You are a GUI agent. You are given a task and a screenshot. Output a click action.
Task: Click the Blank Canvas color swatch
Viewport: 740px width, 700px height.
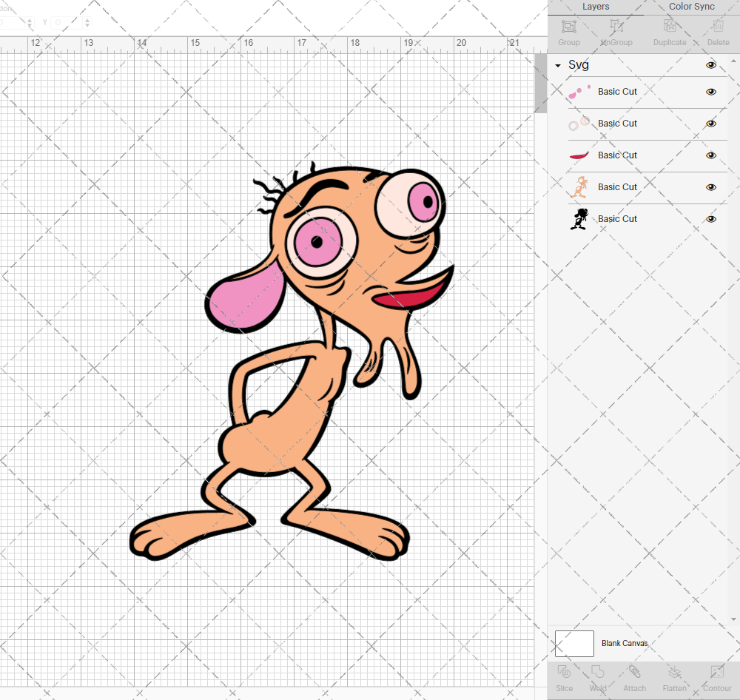(x=574, y=643)
